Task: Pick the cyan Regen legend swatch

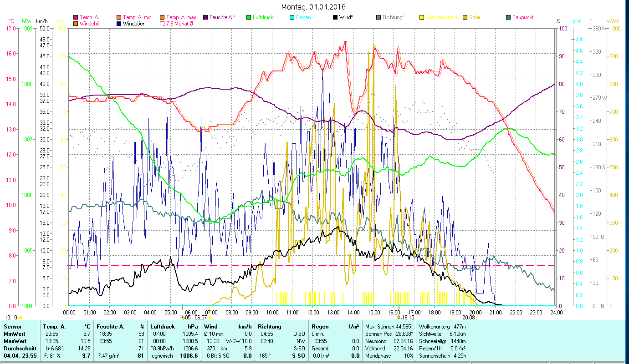Action: [x=292, y=17]
